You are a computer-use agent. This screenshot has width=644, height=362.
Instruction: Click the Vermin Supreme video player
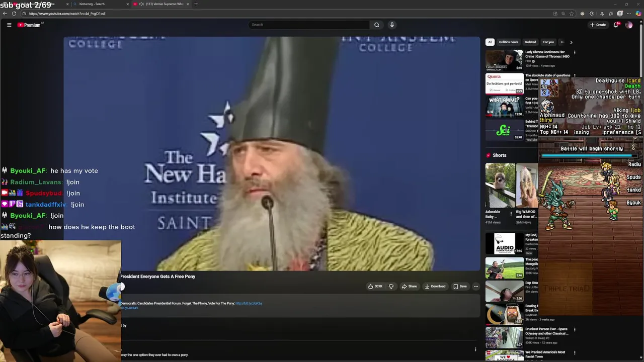click(272, 153)
